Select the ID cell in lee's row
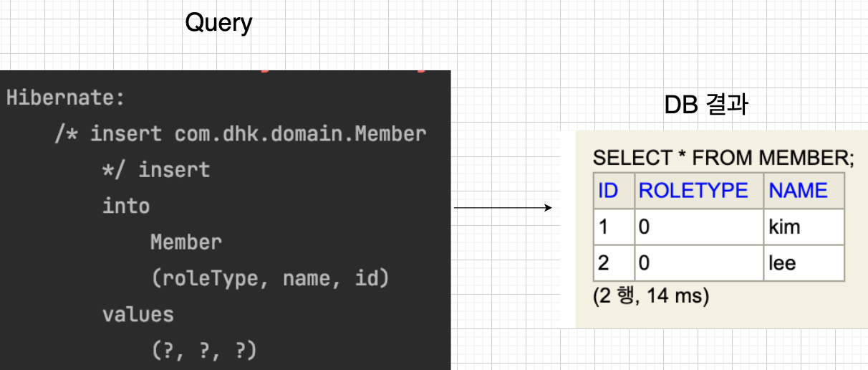This screenshot has width=868, height=370. [x=614, y=262]
